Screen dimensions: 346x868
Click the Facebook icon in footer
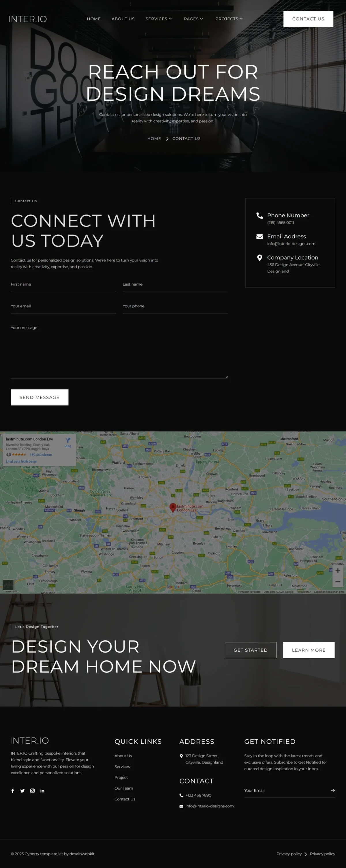13,791
